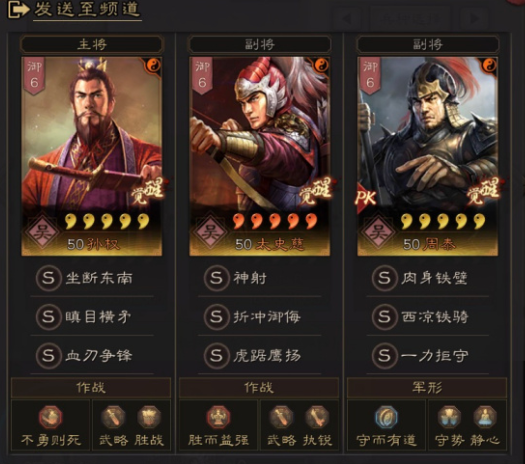The width and height of the screenshot is (525, 464).
Task: Open the 太史慈 general card
Action: pyautogui.click(x=260, y=156)
